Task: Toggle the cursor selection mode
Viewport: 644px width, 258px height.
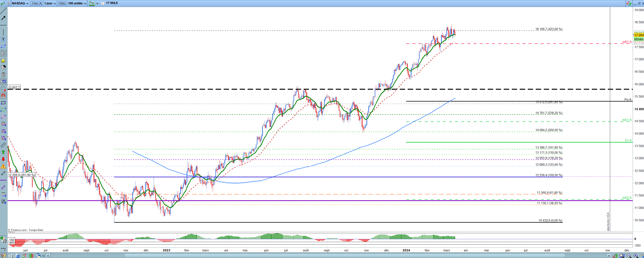Action: (x=3, y=53)
